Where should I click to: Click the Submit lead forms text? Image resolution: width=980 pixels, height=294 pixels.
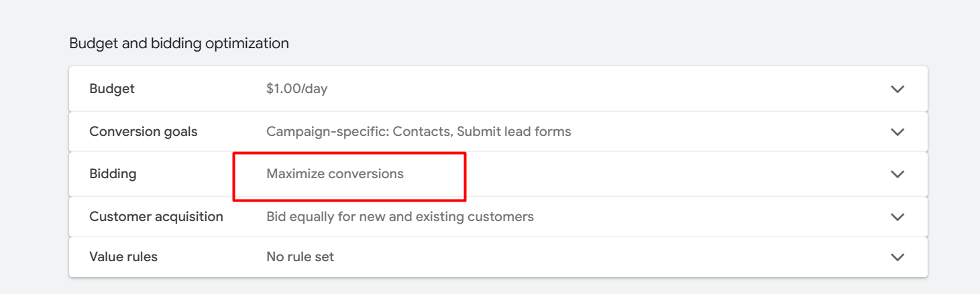514,132
